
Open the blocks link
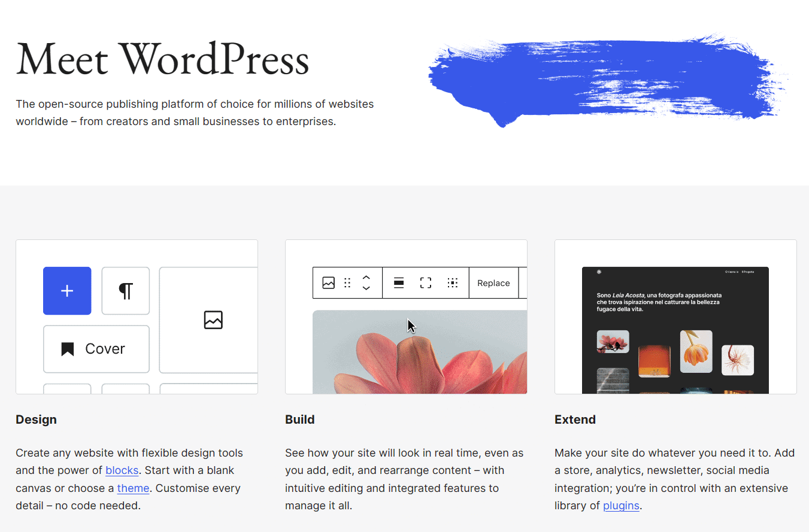coord(122,470)
